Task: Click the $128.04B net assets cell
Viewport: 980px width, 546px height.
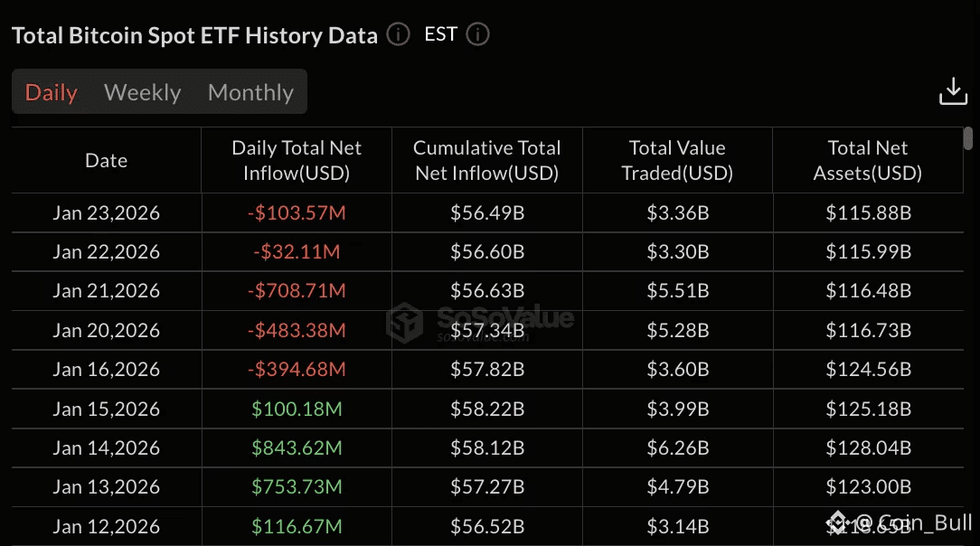Action: tap(868, 447)
